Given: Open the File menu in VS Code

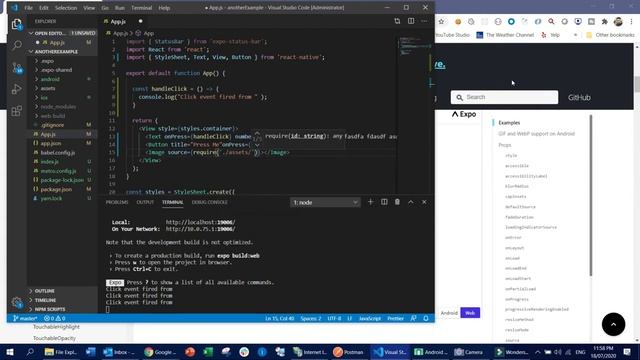Looking at the screenshot, I should point(29,8).
